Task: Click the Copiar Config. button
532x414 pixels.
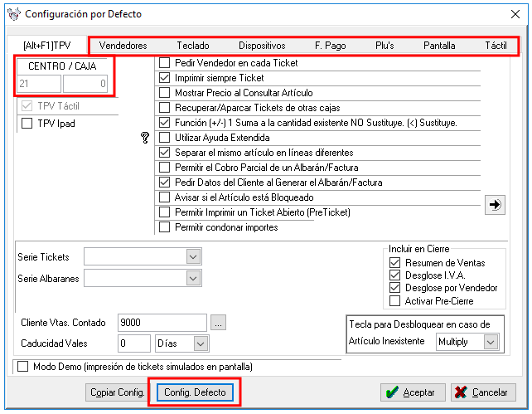Action: tap(115, 392)
